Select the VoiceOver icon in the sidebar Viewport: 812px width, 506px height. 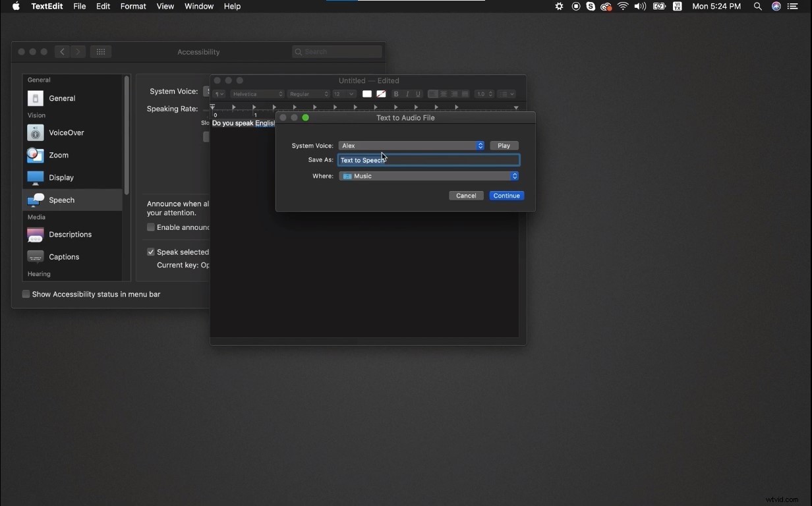pos(35,132)
